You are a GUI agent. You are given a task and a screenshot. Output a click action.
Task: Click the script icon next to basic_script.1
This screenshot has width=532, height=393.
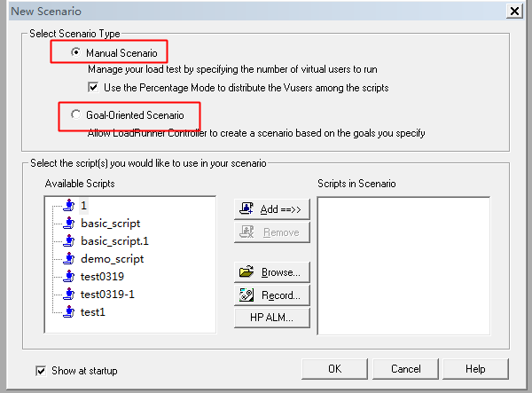(x=69, y=240)
